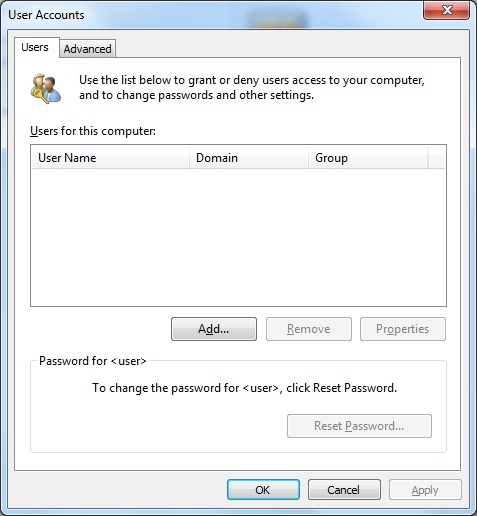477x516 pixels.
Task: Click Reset Password... button
Action: [359, 426]
